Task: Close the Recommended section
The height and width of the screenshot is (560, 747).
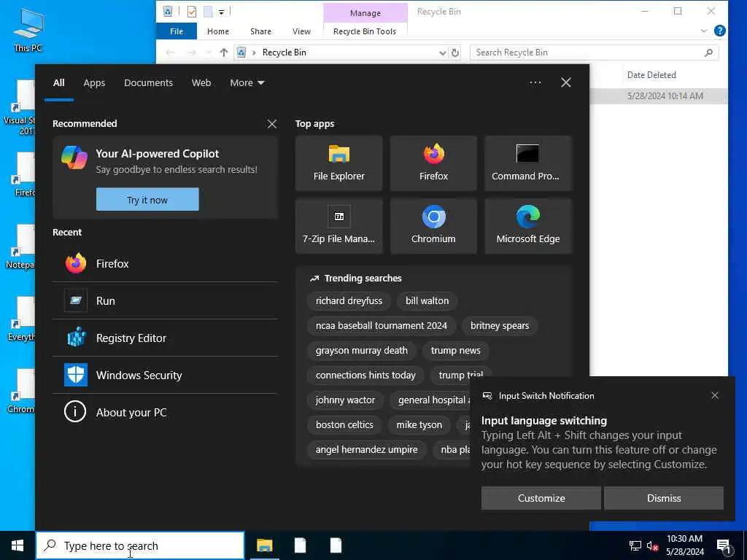Action: click(x=272, y=124)
